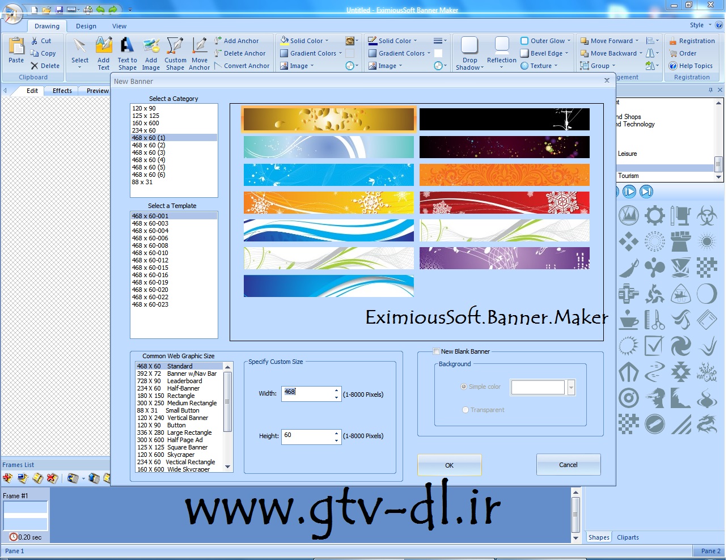Click the Add Anchor tool
Image resolution: width=728 pixels, height=560 pixels.
coord(236,41)
